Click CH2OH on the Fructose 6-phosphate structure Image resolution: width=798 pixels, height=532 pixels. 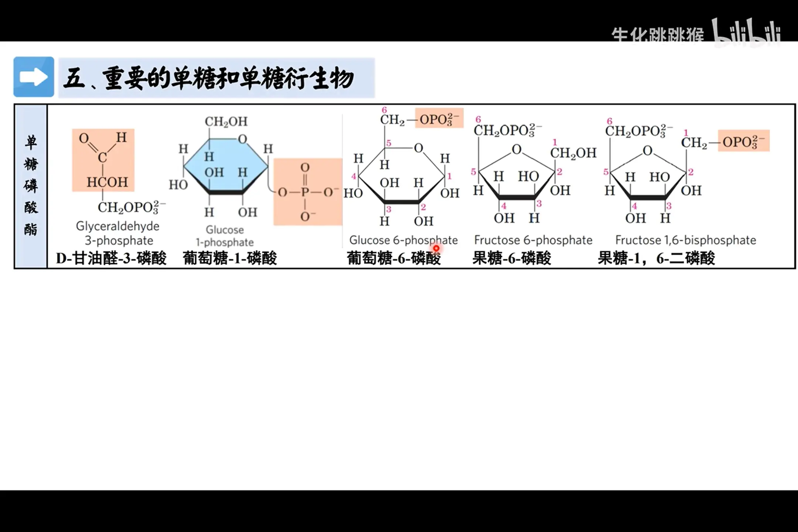[573, 153]
